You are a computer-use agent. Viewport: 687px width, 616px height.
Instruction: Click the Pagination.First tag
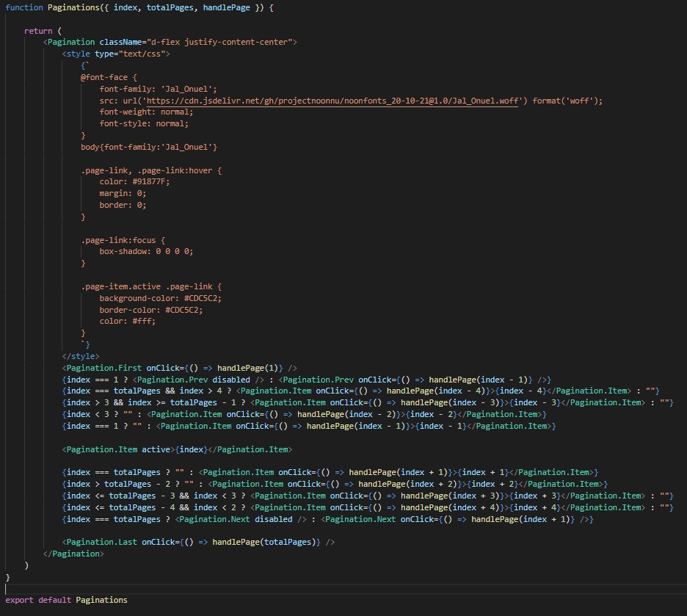click(103, 368)
